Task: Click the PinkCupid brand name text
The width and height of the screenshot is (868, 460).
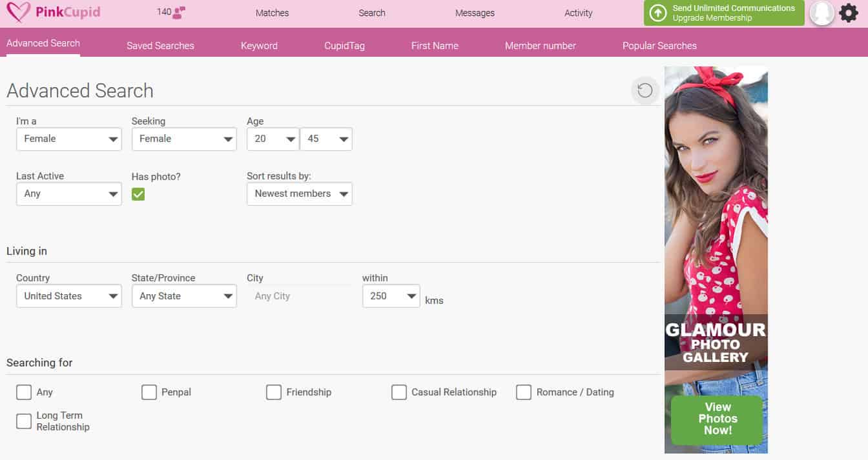Action: [x=67, y=12]
